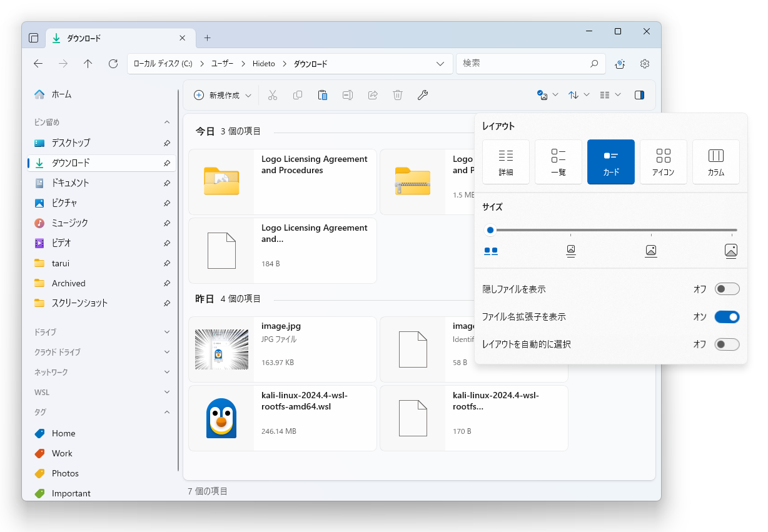768x532 pixels.
Task: Toggle the details pane icon
Action: tap(639, 94)
